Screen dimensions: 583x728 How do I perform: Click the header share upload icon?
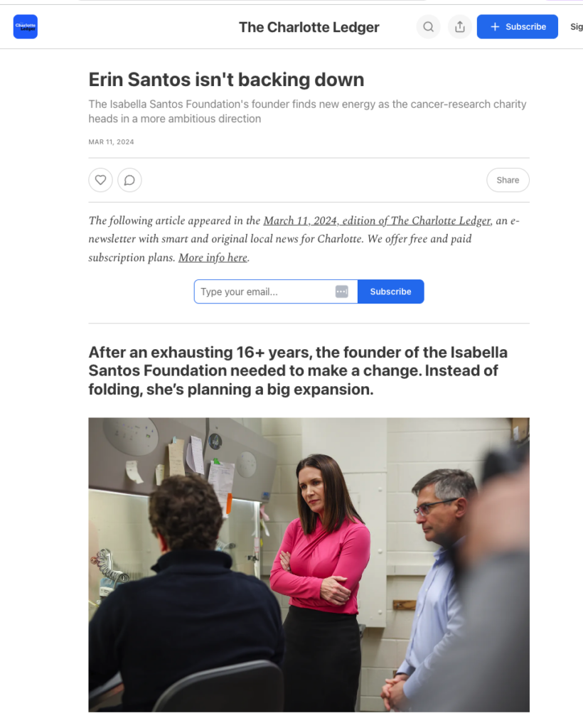click(459, 27)
